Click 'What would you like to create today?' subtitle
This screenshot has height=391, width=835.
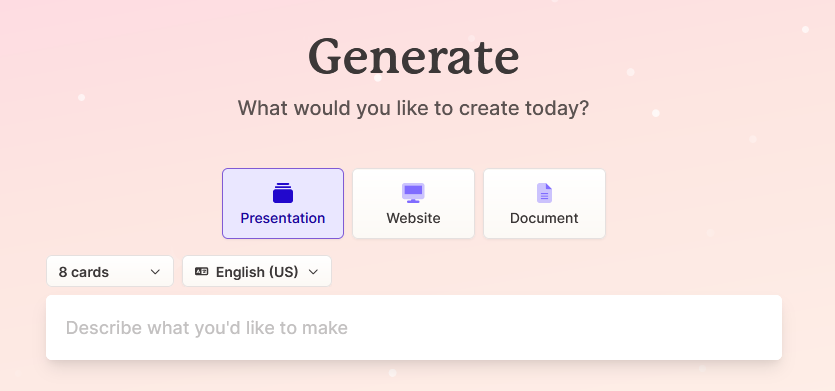pyautogui.click(x=413, y=108)
